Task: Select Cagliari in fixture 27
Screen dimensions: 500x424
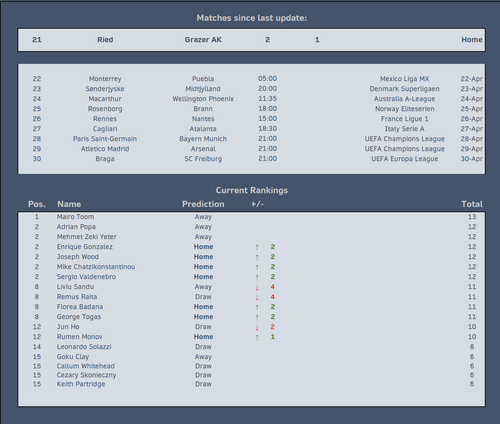Action: click(x=105, y=129)
